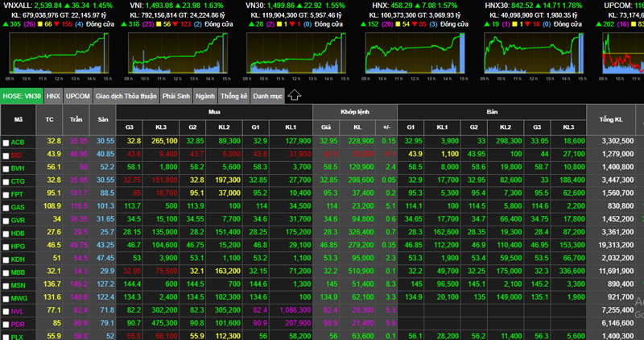
Task: Expand the Danh mục list
Action: pos(267,96)
